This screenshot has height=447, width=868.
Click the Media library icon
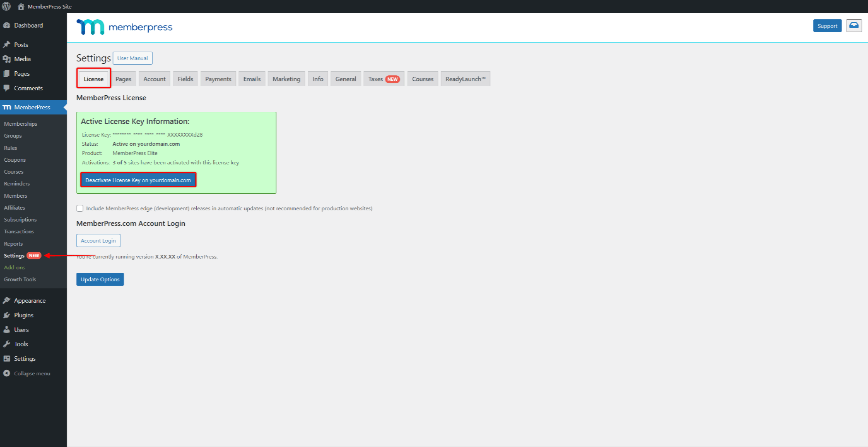click(6, 59)
